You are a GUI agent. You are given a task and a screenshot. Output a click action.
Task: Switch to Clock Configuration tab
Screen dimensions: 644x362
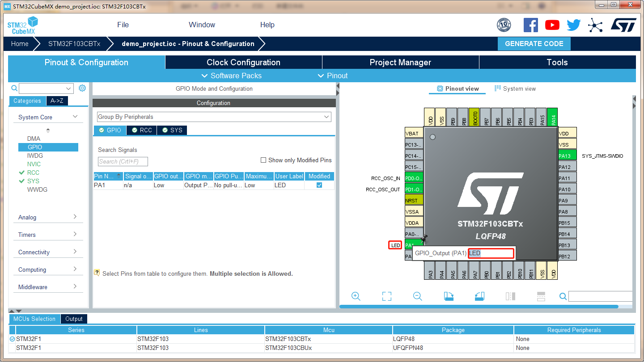click(x=243, y=62)
